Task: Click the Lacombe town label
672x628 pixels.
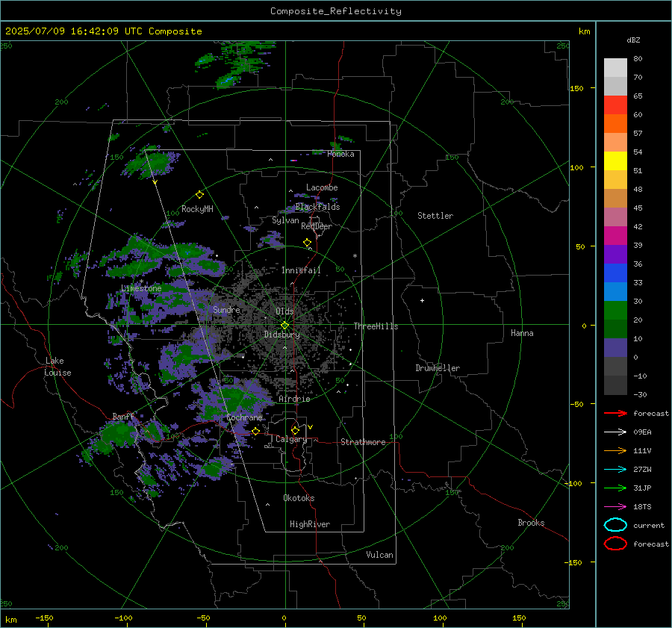Action: tap(322, 187)
